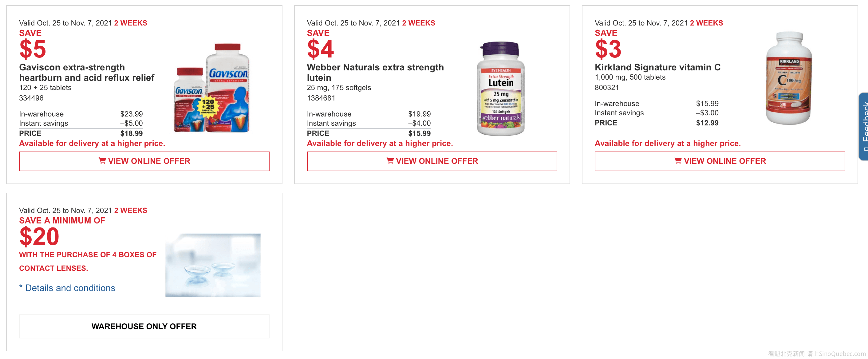
Task: Click the cart icon on Gaviscon offer
Action: coord(102,160)
